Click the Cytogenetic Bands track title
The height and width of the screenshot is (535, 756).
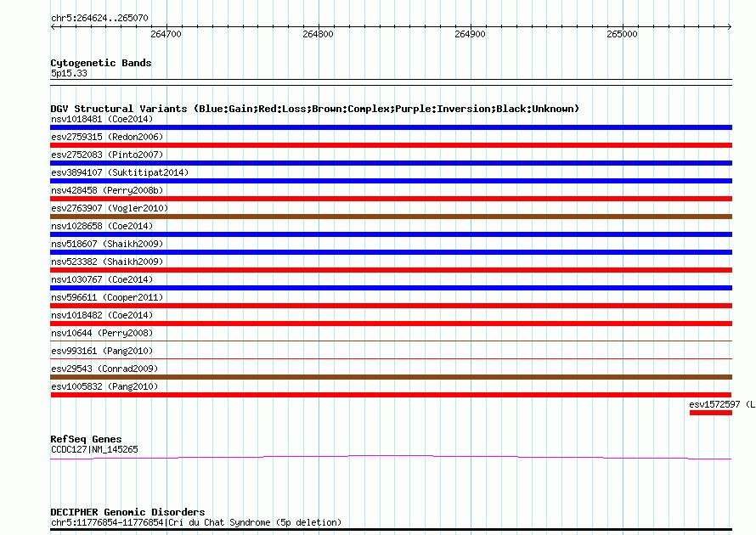[101, 63]
